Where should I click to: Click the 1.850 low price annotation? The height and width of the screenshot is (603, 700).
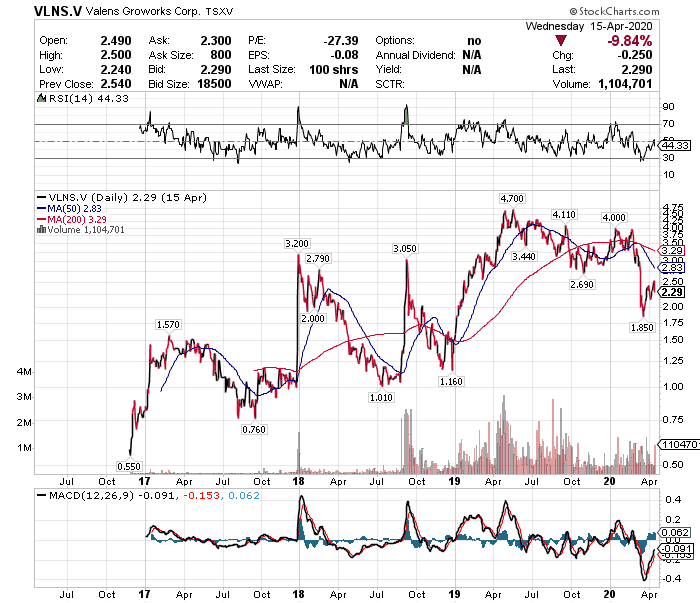click(642, 328)
